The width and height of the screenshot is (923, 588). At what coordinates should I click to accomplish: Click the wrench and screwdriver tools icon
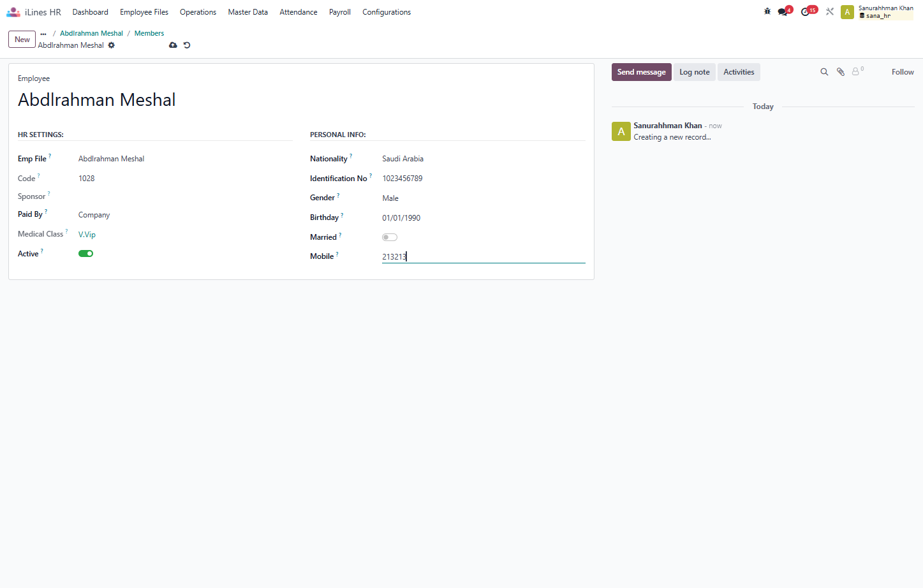click(x=830, y=11)
